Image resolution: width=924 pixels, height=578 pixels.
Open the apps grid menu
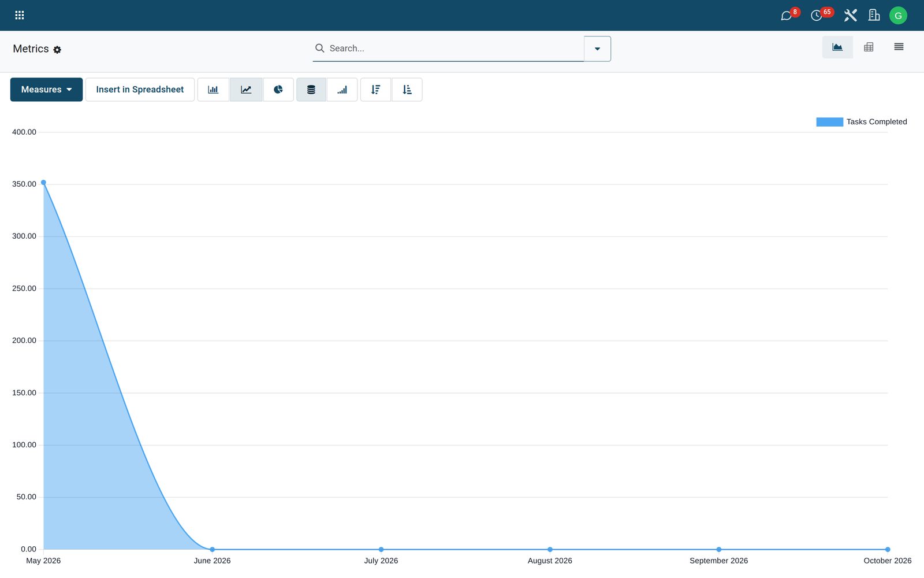click(x=20, y=15)
